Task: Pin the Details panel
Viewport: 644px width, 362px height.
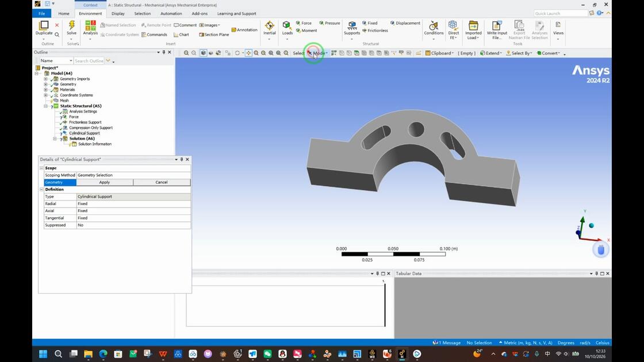Action: [x=182, y=159]
